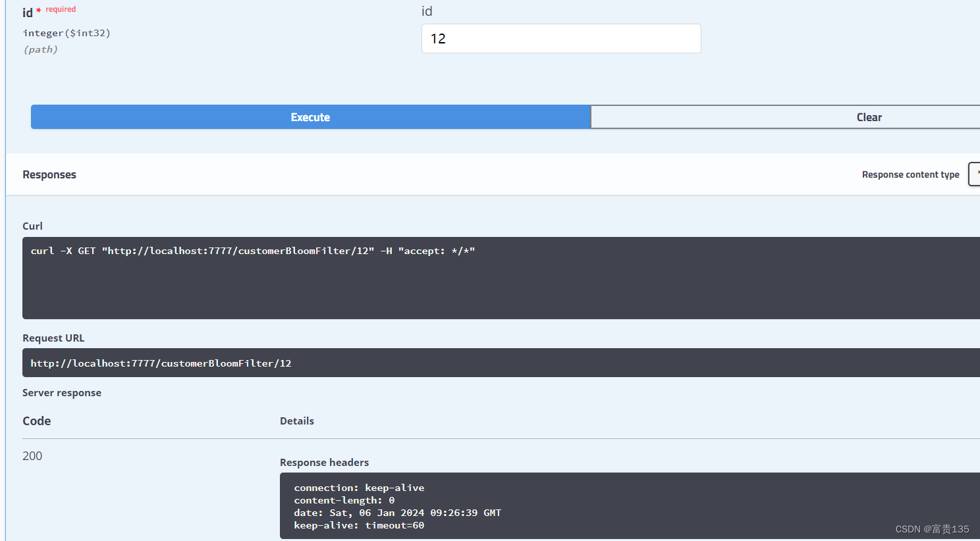Click the Clear button

[785, 117]
